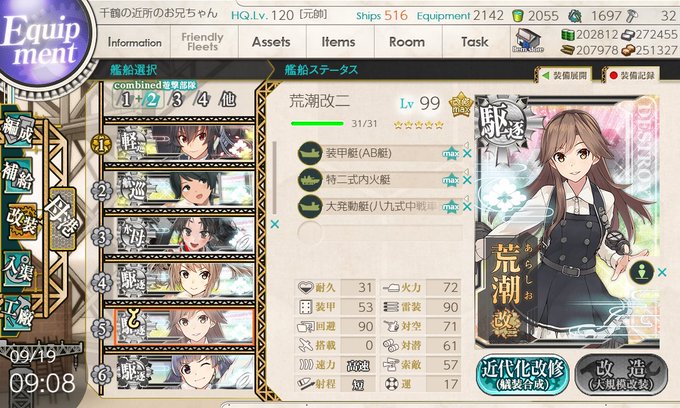Open the 補給 resupply sidebar icon
This screenshot has width=680, height=408.
tap(18, 175)
